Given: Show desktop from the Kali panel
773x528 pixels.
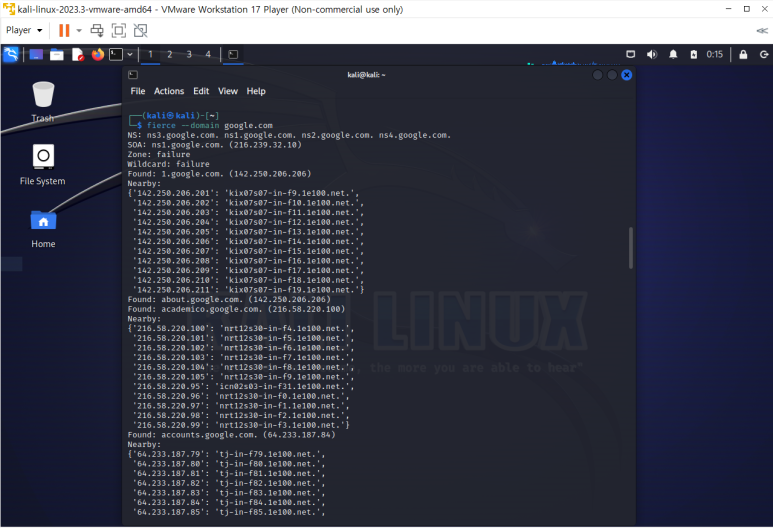Looking at the screenshot, I should [x=36, y=54].
